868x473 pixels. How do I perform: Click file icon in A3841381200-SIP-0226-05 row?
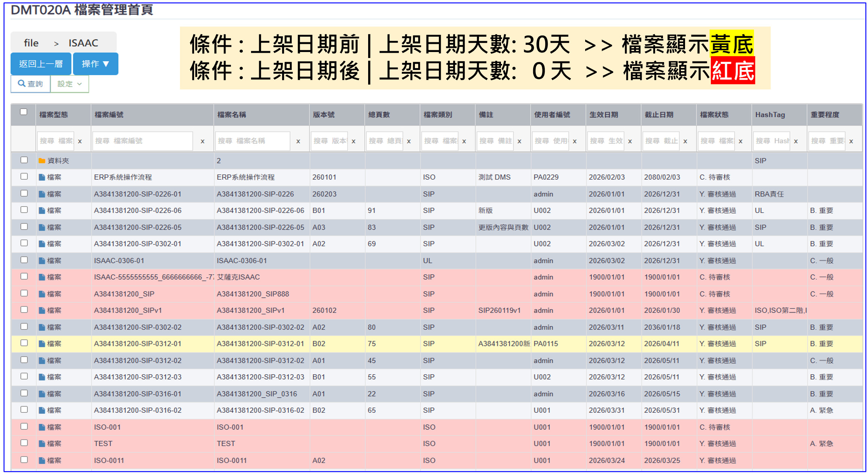(x=42, y=228)
